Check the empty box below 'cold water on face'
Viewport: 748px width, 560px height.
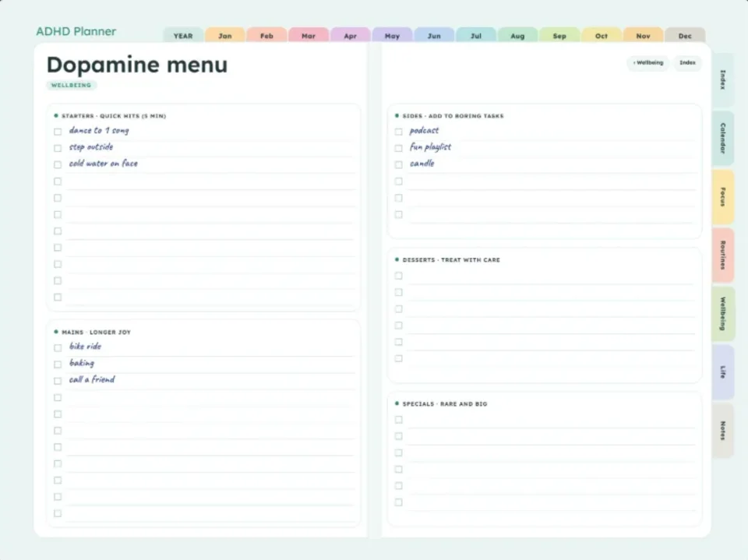pyautogui.click(x=58, y=181)
